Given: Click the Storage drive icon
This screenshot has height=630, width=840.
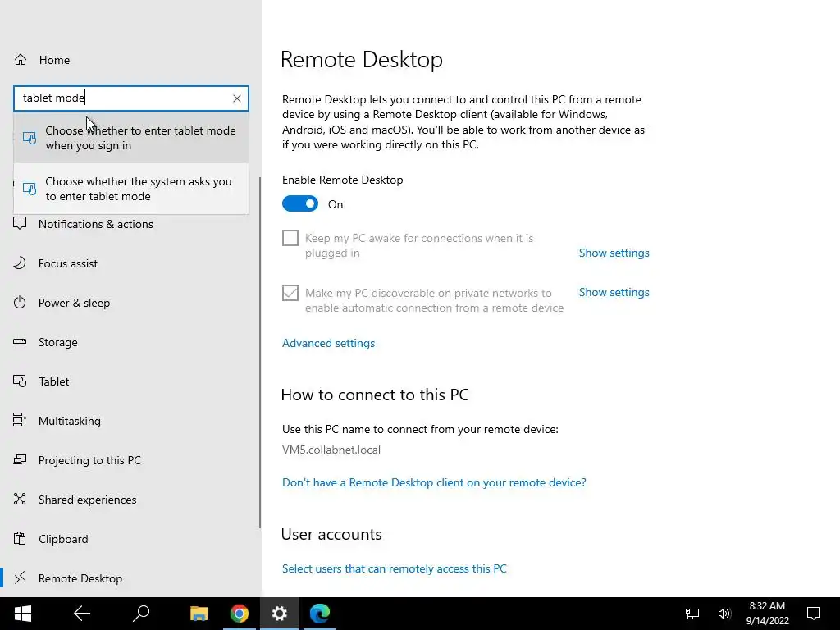Looking at the screenshot, I should click(x=20, y=342).
